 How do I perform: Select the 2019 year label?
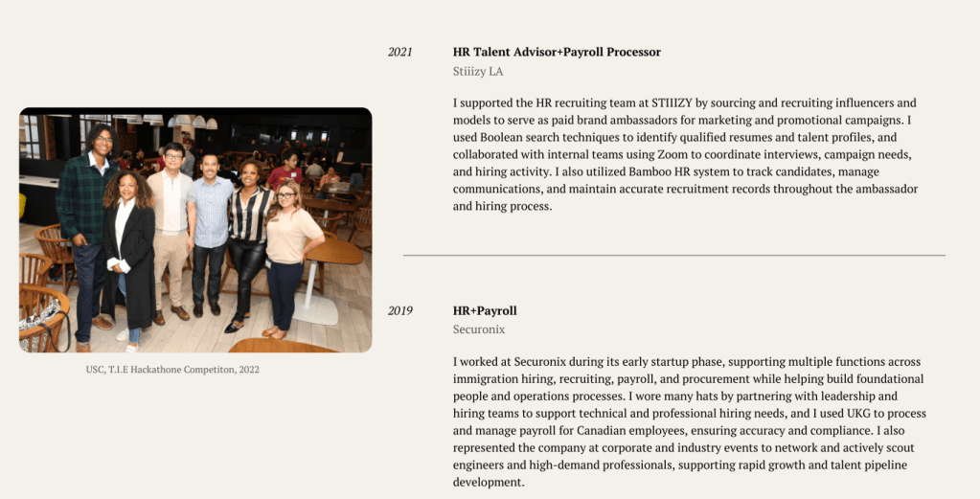[399, 311]
